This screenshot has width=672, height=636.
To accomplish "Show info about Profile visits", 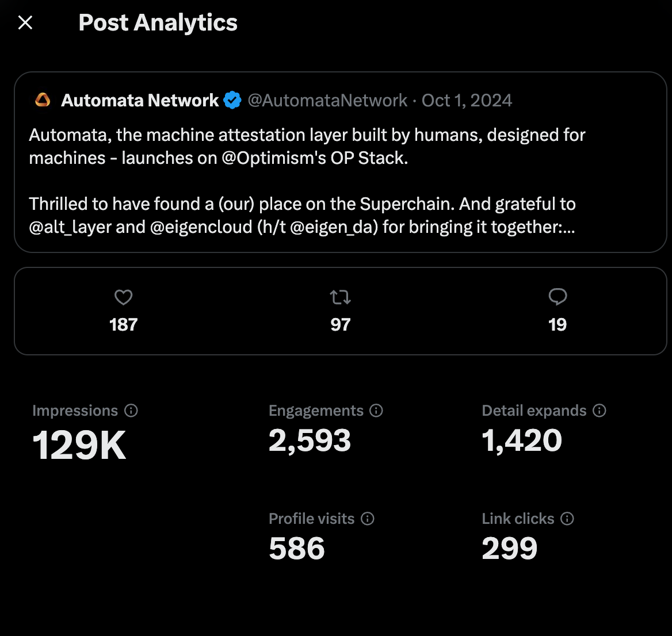I will coord(368,519).
